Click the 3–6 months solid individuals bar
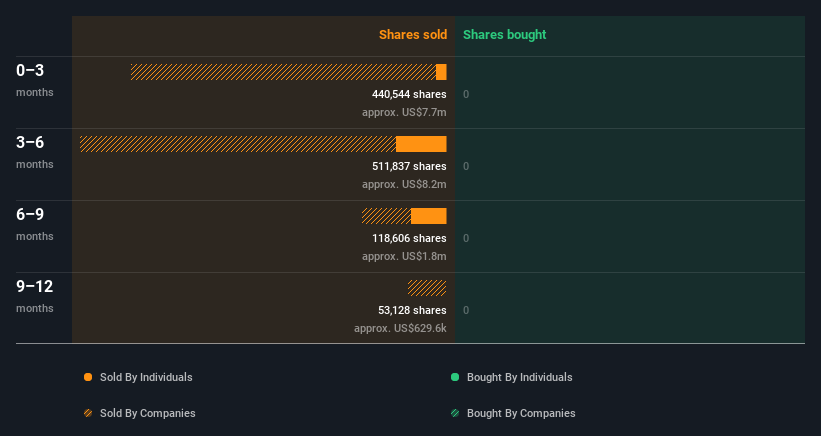Viewport: 821px width, 436px height. (x=421, y=144)
